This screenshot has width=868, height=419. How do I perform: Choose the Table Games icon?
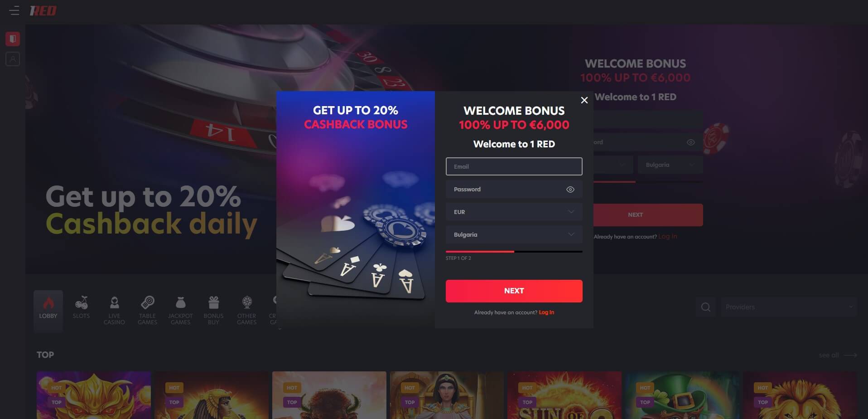[x=148, y=302]
